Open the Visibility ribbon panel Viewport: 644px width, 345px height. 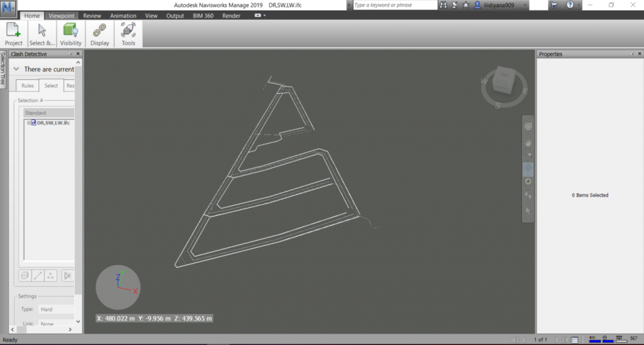click(x=70, y=34)
